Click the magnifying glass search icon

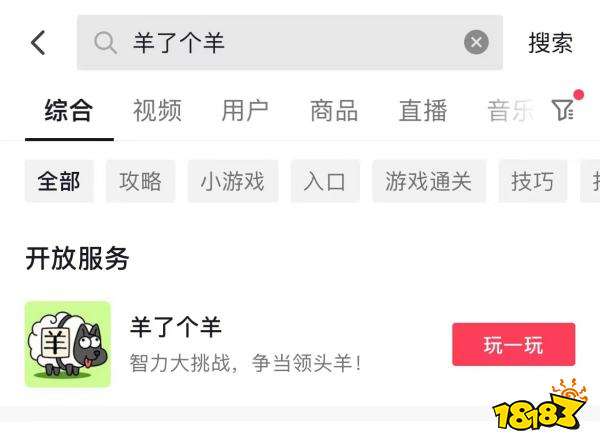click(x=105, y=42)
